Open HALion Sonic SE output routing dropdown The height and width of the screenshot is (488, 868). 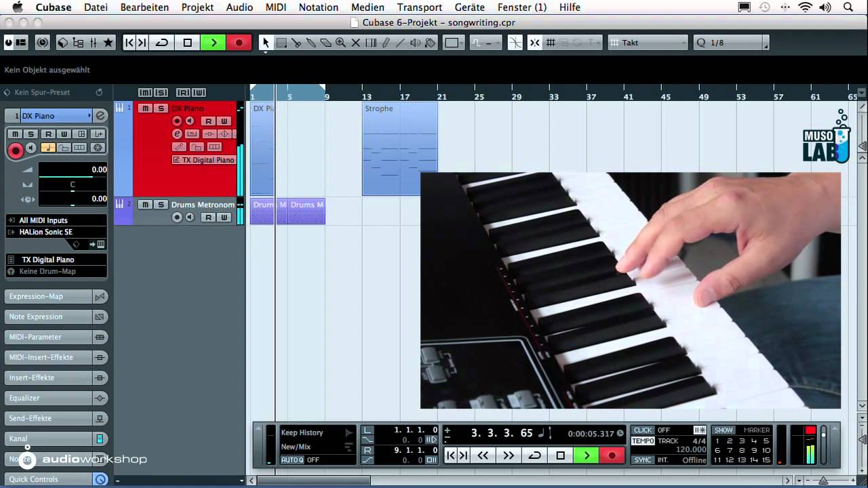pyautogui.click(x=56, y=232)
